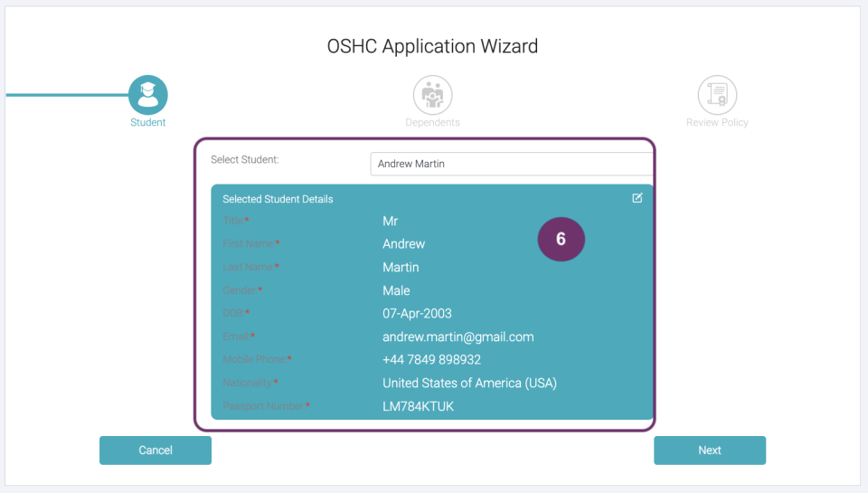Click the Student step graduate icon
The height and width of the screenshot is (493, 868).
pos(147,94)
